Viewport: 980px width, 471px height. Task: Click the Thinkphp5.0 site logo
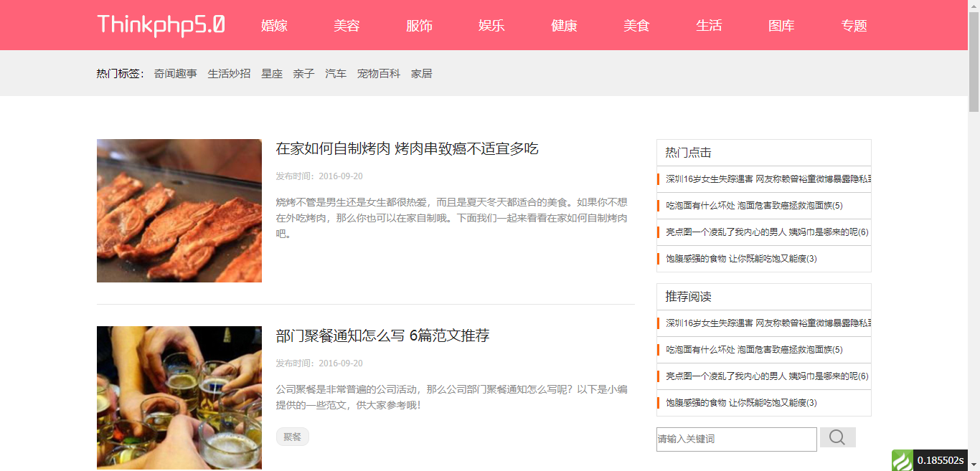[x=161, y=25]
